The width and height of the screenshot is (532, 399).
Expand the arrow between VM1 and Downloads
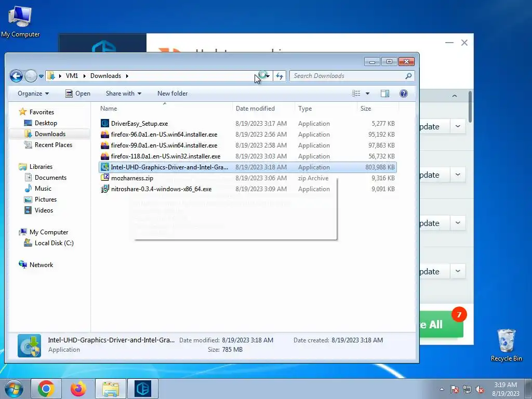pyautogui.click(x=85, y=76)
